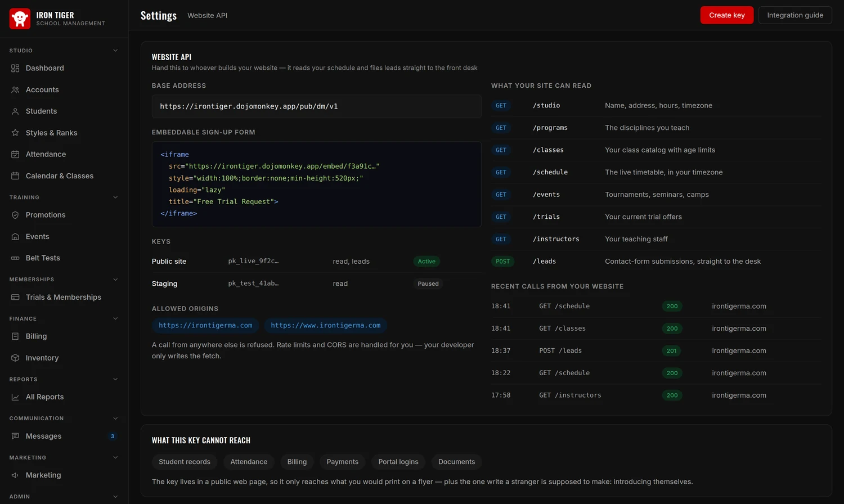Click the https://irontigerma.com origin chip

tap(205, 326)
